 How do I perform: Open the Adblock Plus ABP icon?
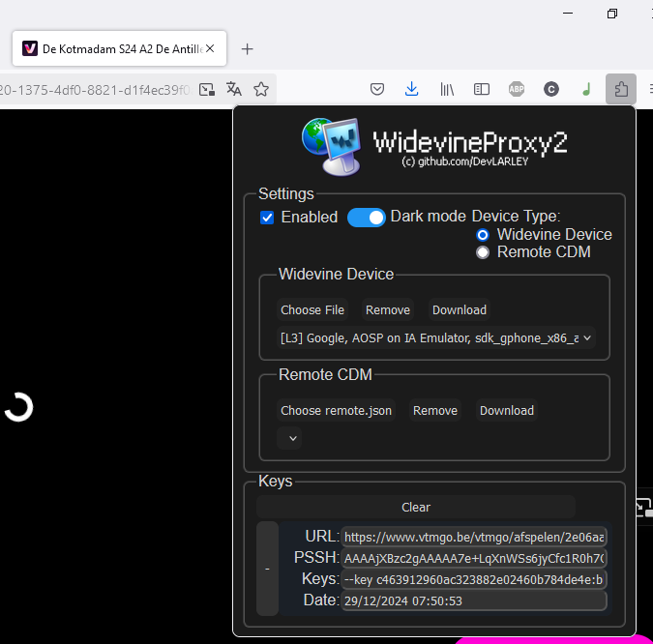click(x=517, y=89)
